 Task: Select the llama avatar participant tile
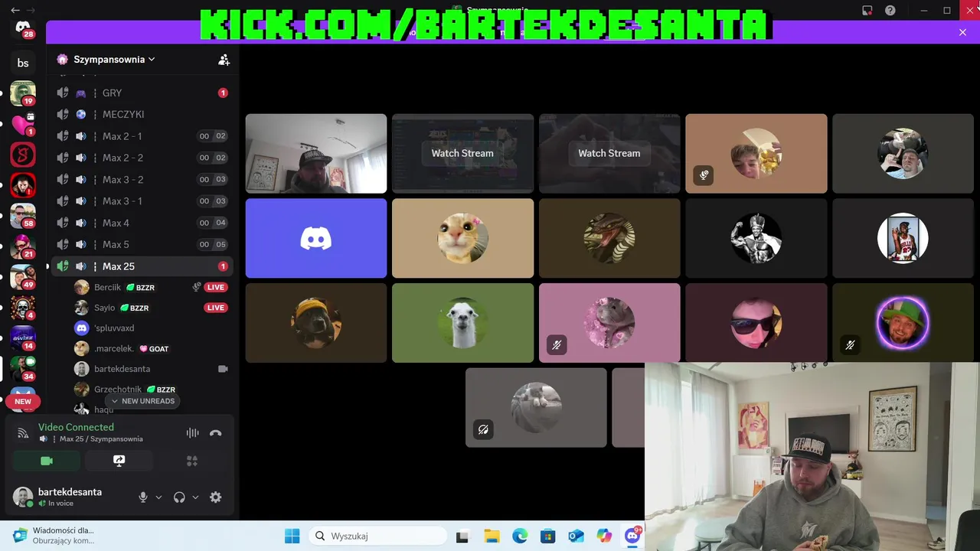coord(462,323)
